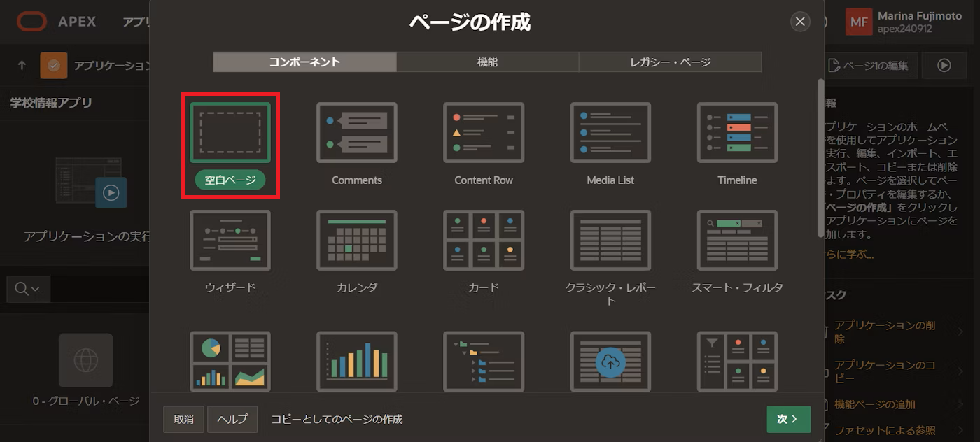Choose the Comments component icon

[357, 132]
